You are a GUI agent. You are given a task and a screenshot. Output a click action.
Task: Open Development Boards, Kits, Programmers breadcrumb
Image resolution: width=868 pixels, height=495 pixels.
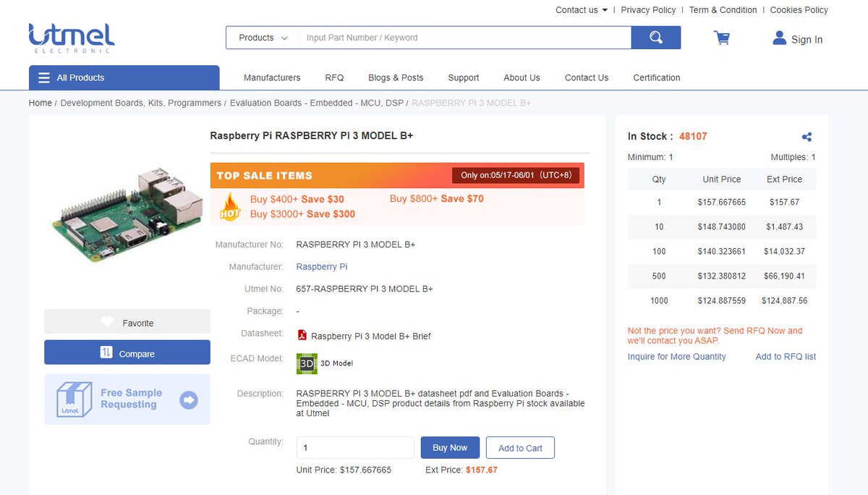coord(141,103)
